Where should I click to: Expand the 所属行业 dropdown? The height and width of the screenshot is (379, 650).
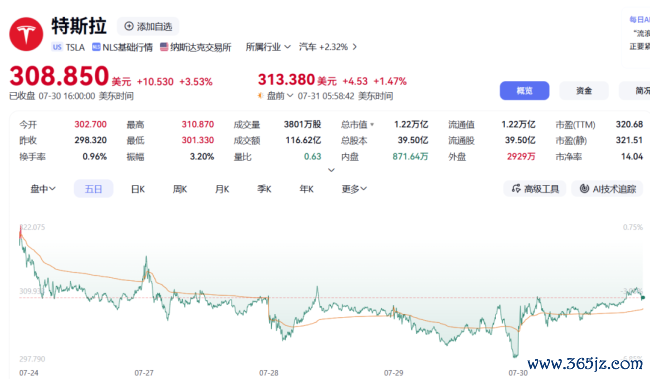coord(268,47)
